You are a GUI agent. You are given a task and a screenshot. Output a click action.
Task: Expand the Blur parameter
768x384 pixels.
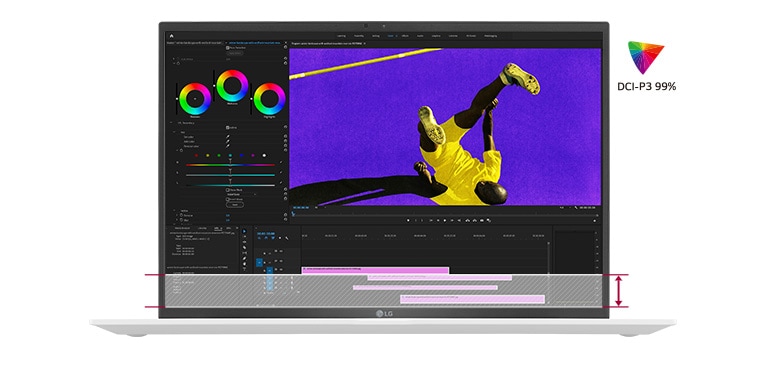[176, 220]
